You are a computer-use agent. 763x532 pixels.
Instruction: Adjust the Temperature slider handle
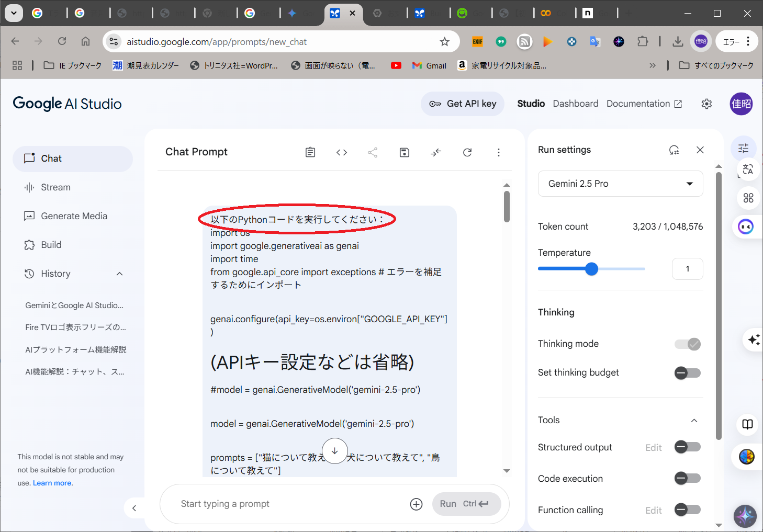(591, 269)
